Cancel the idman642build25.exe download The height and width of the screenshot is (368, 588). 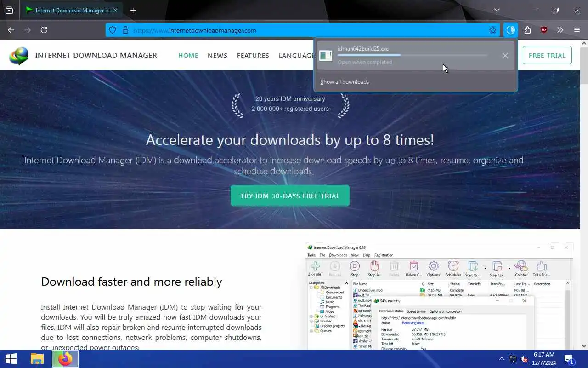[x=505, y=56]
